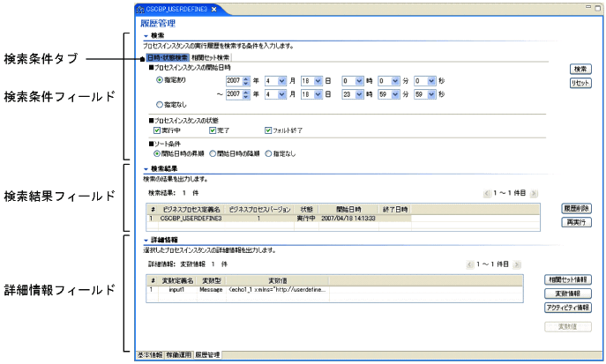Click 変数型 column header
606x364 pixels.
pyautogui.click(x=212, y=280)
